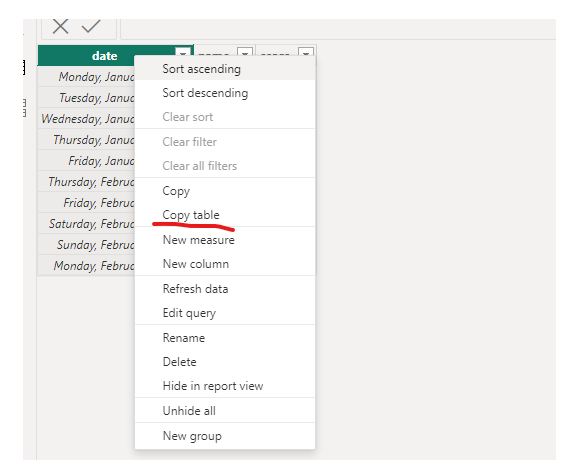Screen dimensions: 577x461
Task: Click the greyed Clear filter entry
Action: click(x=225, y=142)
